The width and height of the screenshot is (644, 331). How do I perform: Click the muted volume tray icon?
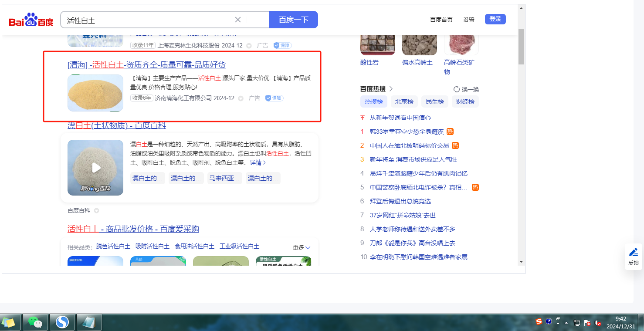[598, 323]
